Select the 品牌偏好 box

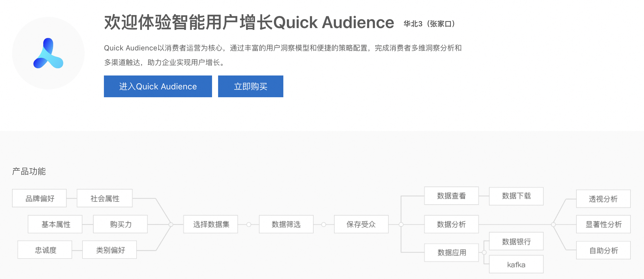[39, 198]
